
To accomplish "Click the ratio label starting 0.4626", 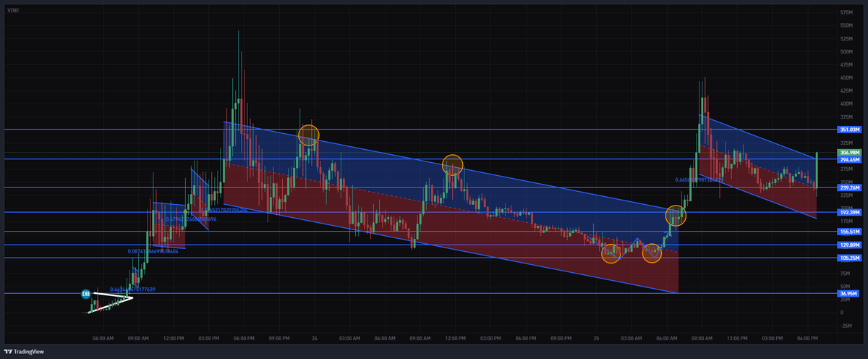I will tap(133, 289).
